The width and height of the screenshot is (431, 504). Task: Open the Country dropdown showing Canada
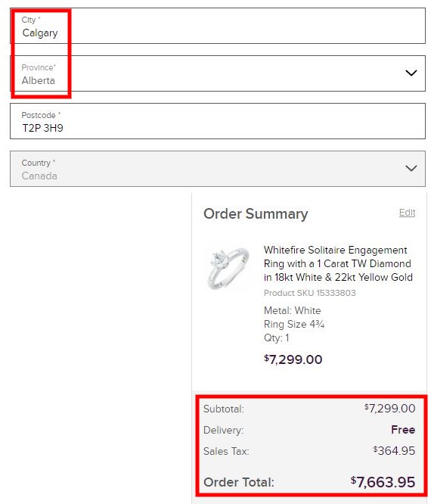tap(218, 169)
